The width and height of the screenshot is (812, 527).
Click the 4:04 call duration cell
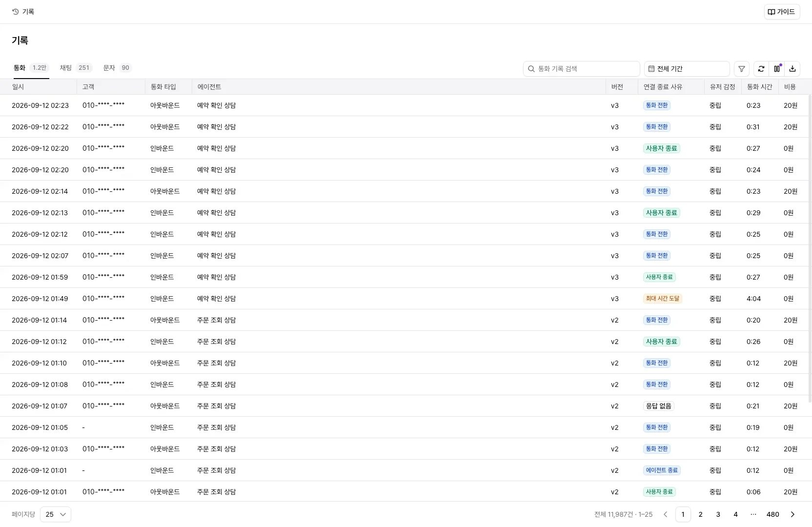click(753, 299)
